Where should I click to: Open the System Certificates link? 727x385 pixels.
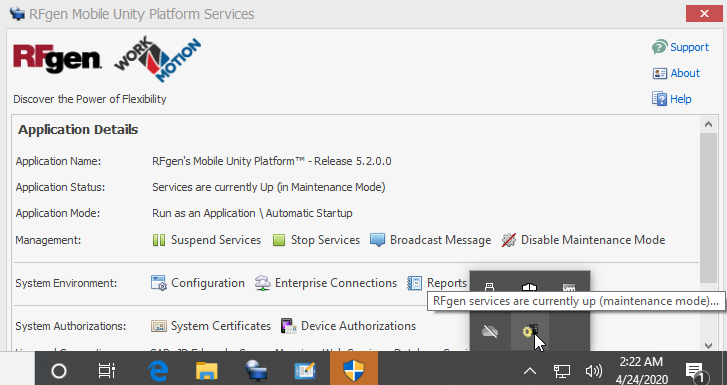(221, 326)
